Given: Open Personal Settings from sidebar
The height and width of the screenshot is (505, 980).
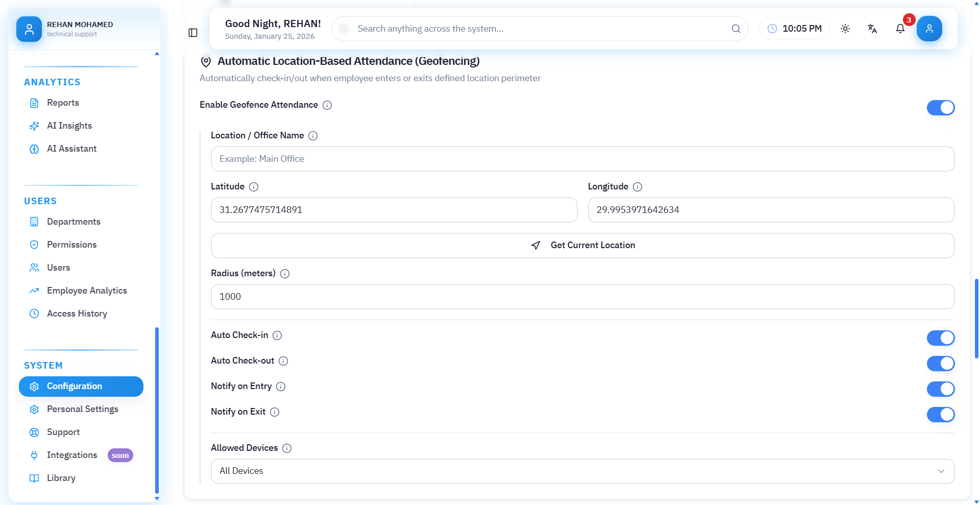Looking at the screenshot, I should pyautogui.click(x=83, y=409).
